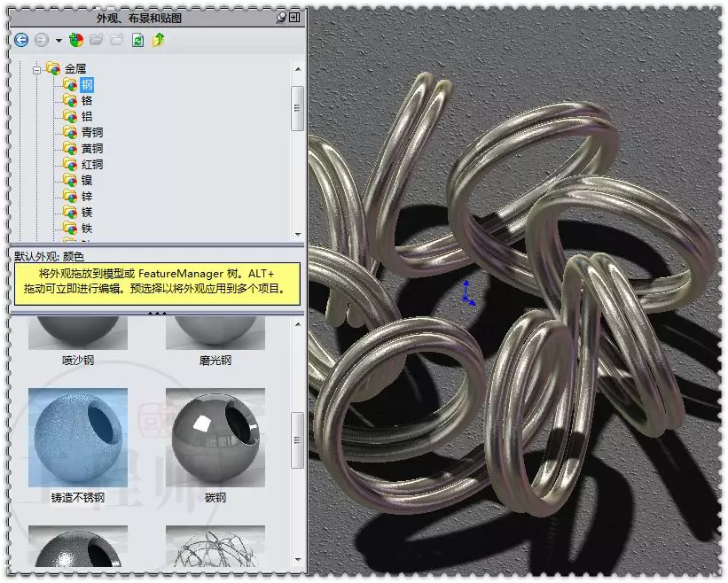Click the 铁 folder icon
Screen dimensions: 728x583
[70, 229]
